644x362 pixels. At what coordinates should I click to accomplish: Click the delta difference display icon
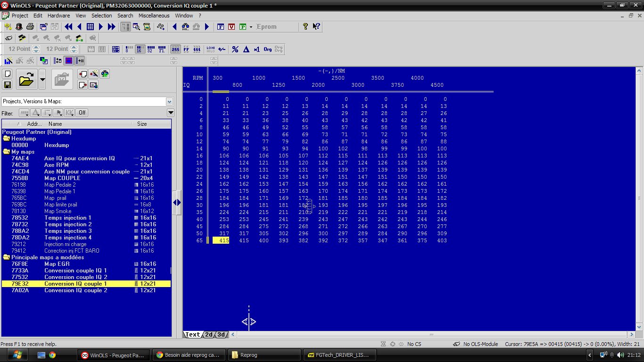coord(246,49)
